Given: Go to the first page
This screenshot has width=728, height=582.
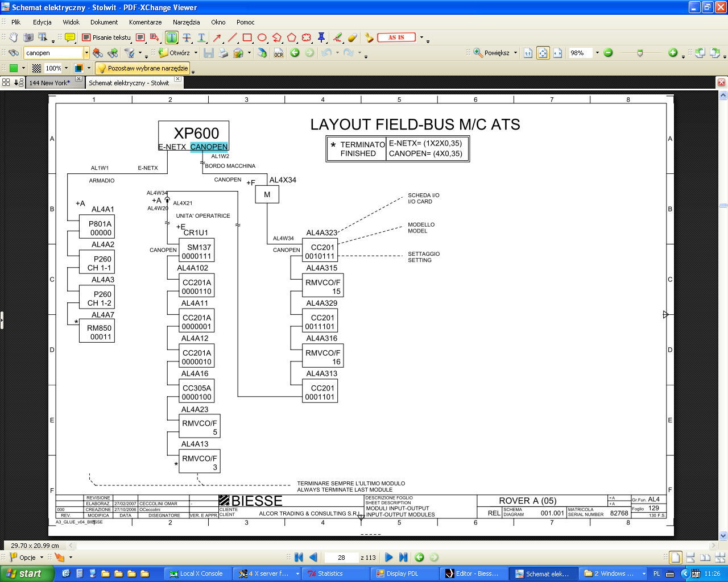Looking at the screenshot, I should (x=299, y=558).
